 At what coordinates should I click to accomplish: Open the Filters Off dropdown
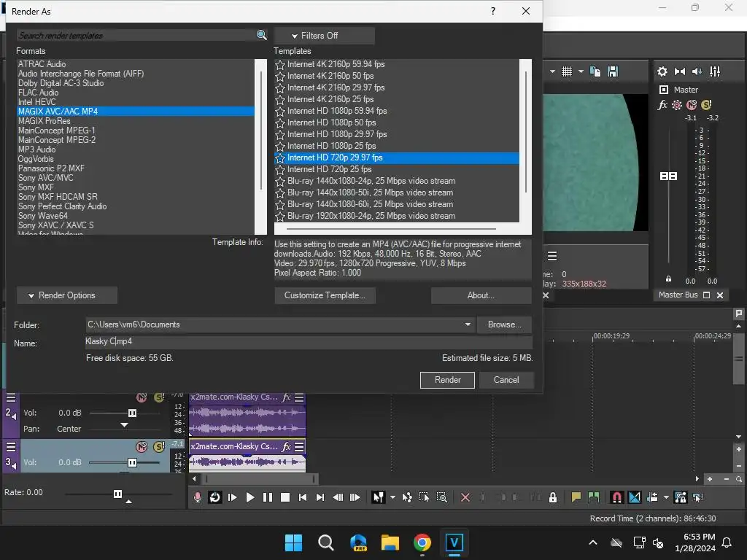tap(325, 36)
